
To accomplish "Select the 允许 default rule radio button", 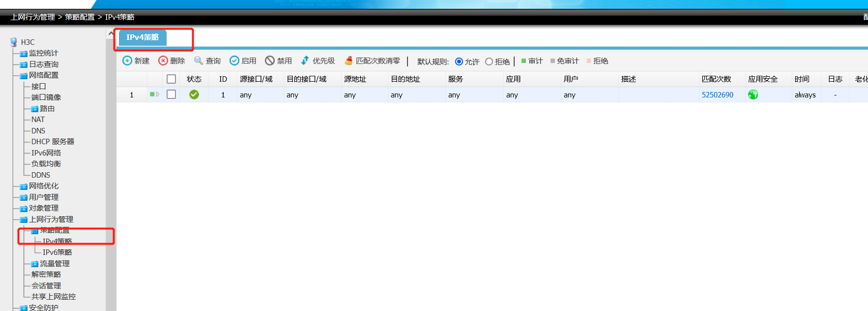I will [x=459, y=62].
